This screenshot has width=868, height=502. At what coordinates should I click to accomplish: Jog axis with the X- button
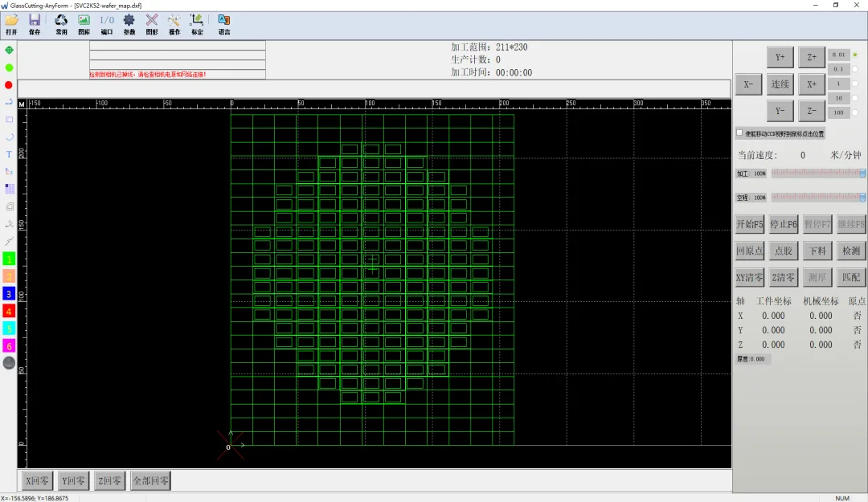[748, 84]
